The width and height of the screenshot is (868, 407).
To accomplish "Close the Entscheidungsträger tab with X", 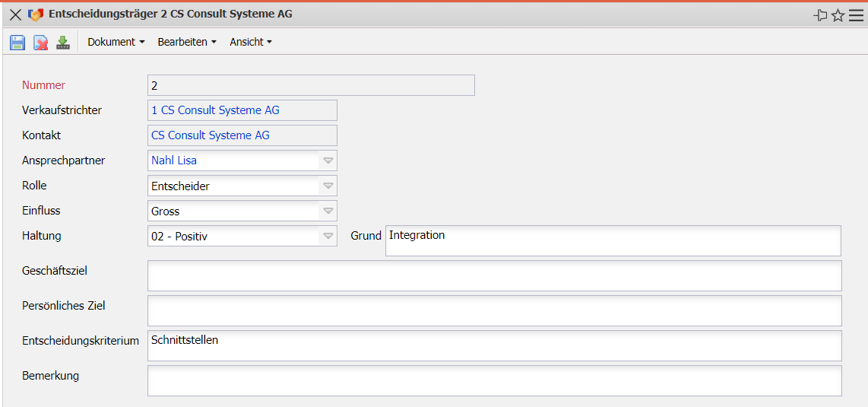I will pyautogui.click(x=15, y=14).
